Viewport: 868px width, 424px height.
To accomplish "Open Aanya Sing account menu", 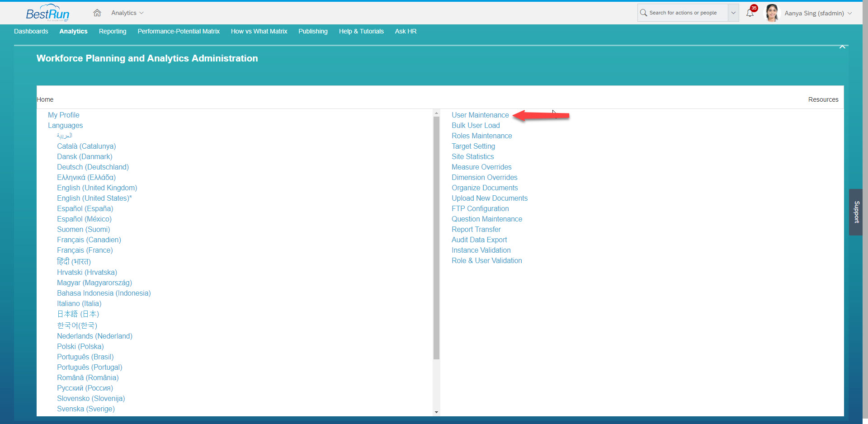I will click(818, 13).
